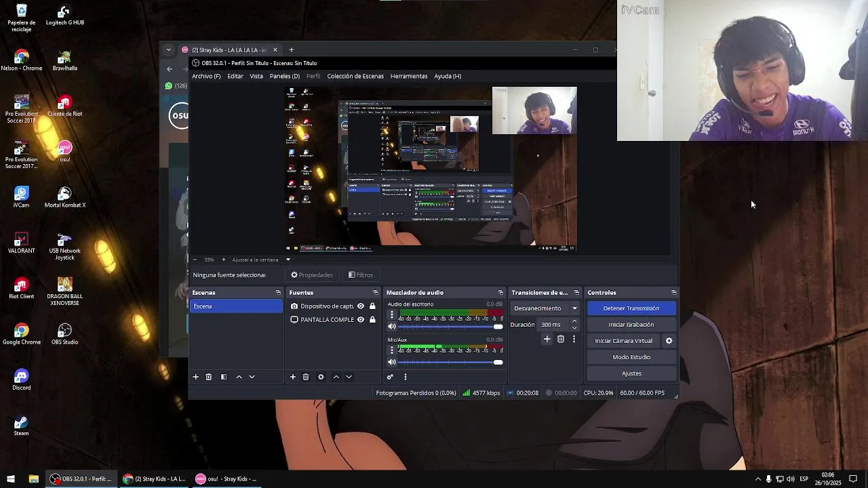Open the Ayuda menu

[448, 77]
